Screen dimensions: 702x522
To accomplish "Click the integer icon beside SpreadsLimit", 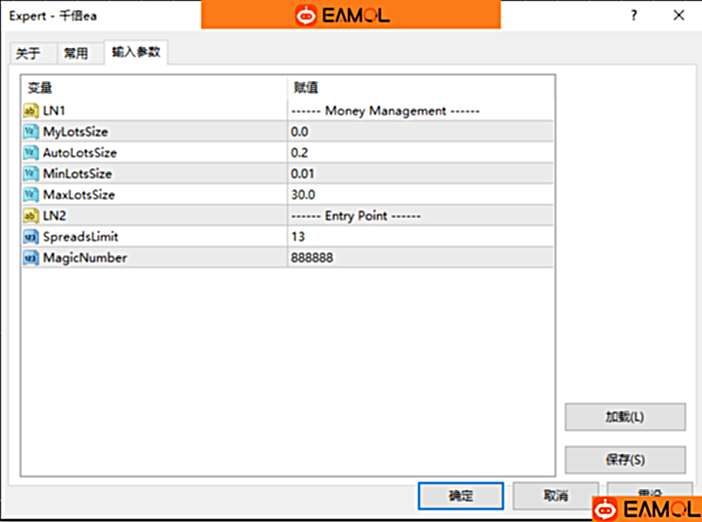I will [x=31, y=236].
